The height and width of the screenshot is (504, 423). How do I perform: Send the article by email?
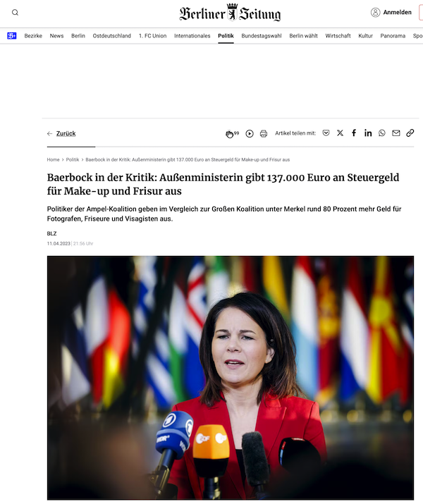(x=396, y=133)
